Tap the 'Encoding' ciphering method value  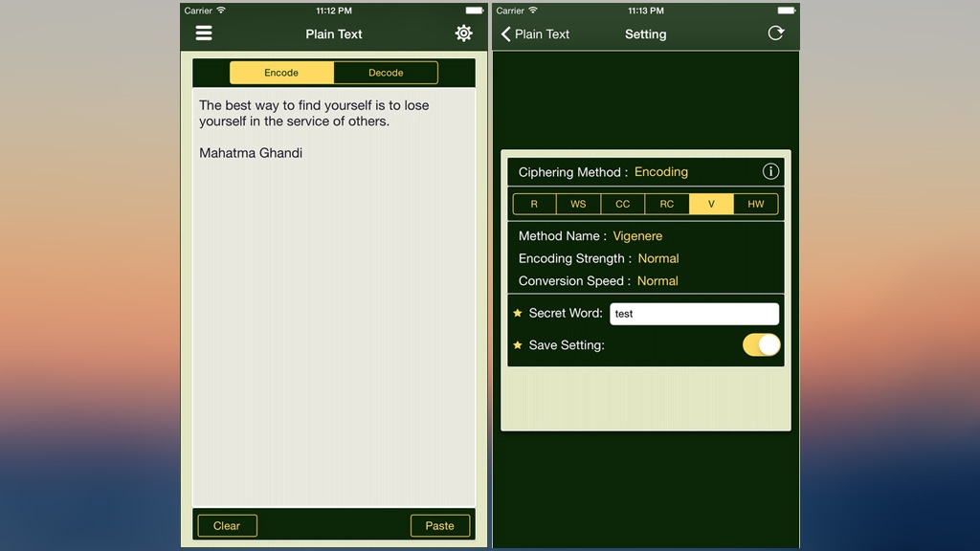point(661,172)
